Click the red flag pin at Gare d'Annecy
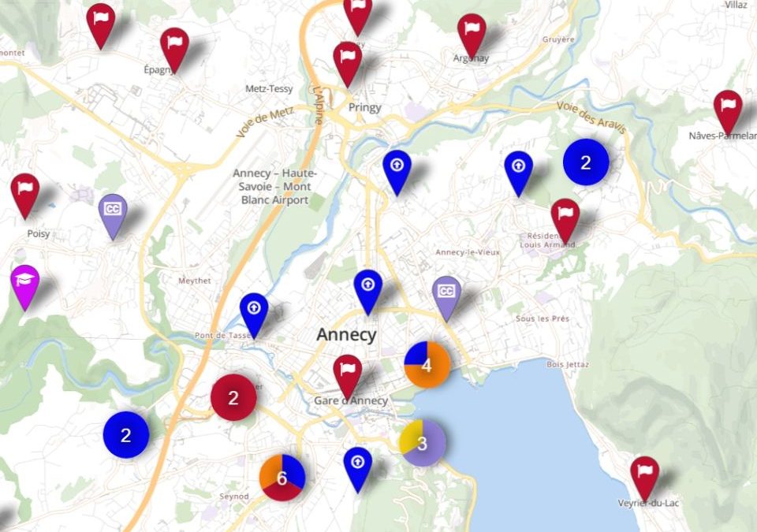The height and width of the screenshot is (532, 757). 347,374
